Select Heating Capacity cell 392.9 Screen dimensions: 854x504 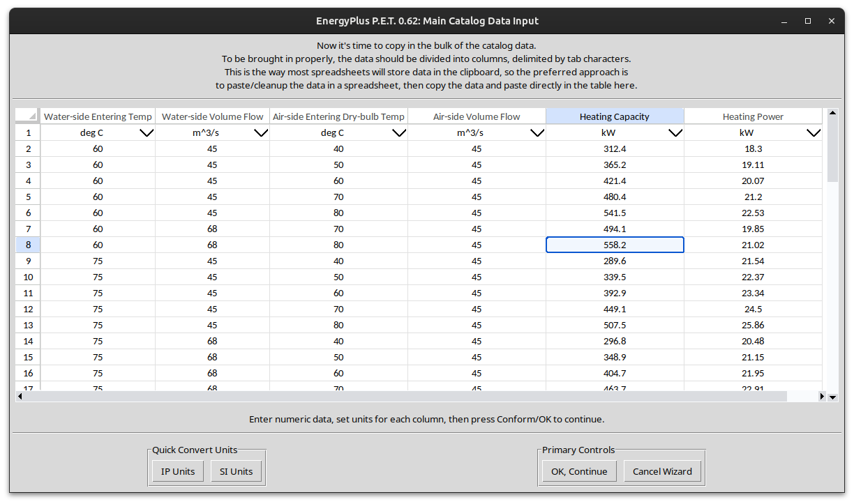click(x=615, y=293)
